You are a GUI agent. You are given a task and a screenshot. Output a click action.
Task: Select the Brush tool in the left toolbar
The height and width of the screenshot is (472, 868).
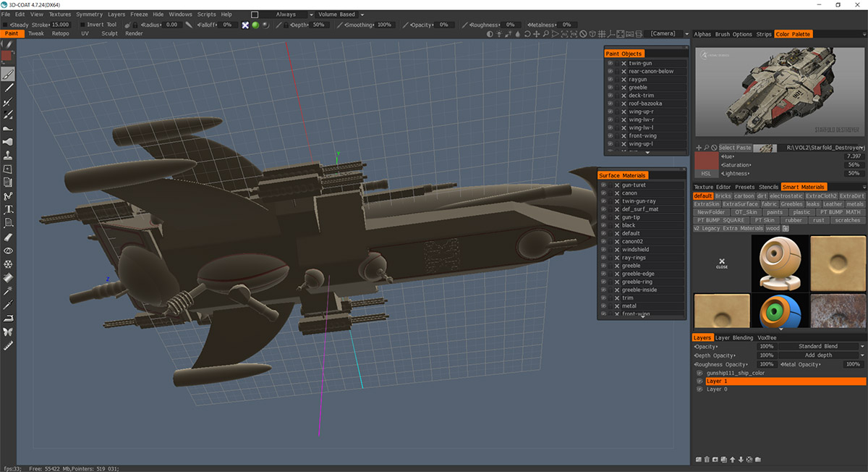8,75
